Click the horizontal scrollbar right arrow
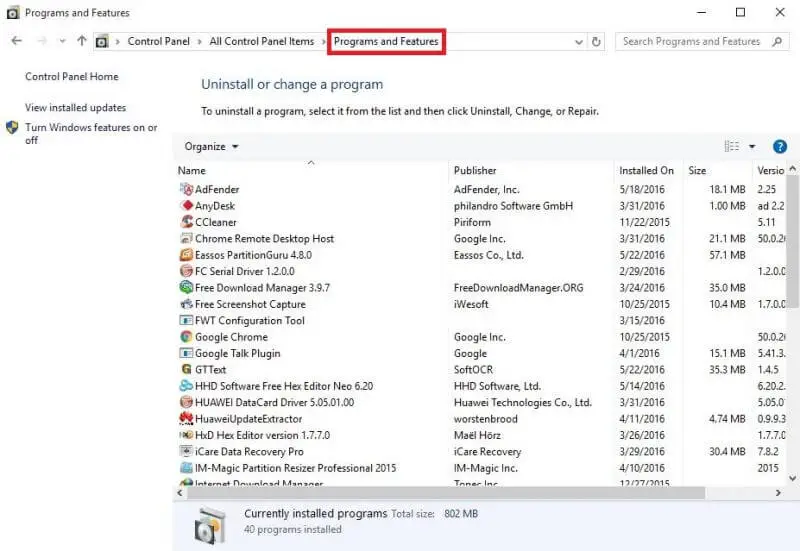800x551 pixels. point(778,493)
